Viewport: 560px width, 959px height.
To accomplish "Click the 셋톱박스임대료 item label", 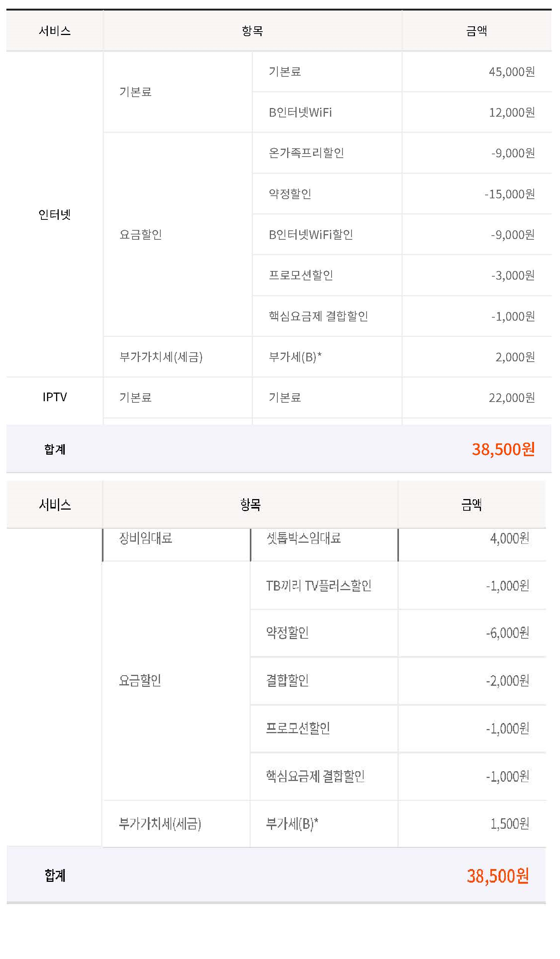I will click(x=303, y=538).
